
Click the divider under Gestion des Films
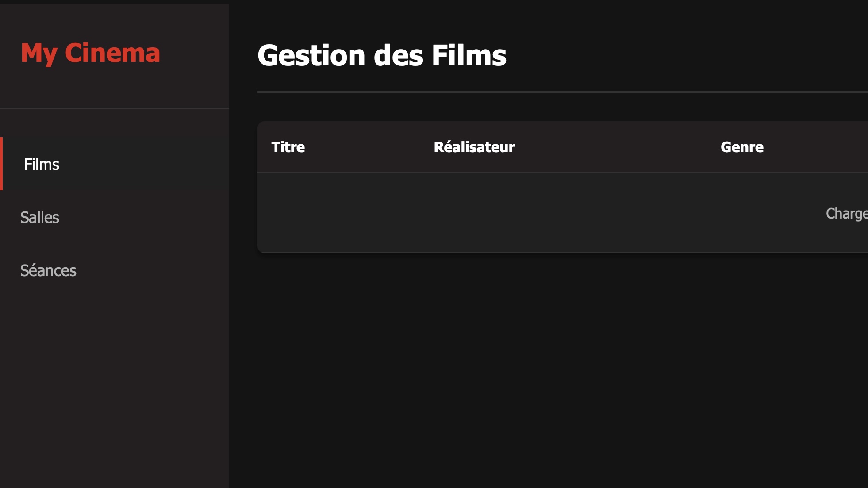pyautogui.click(x=531, y=92)
